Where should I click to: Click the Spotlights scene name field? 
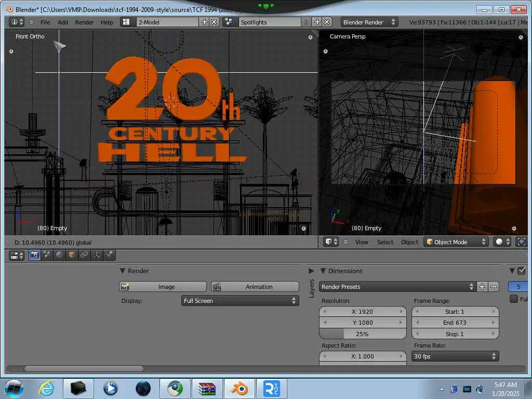pyautogui.click(x=270, y=22)
